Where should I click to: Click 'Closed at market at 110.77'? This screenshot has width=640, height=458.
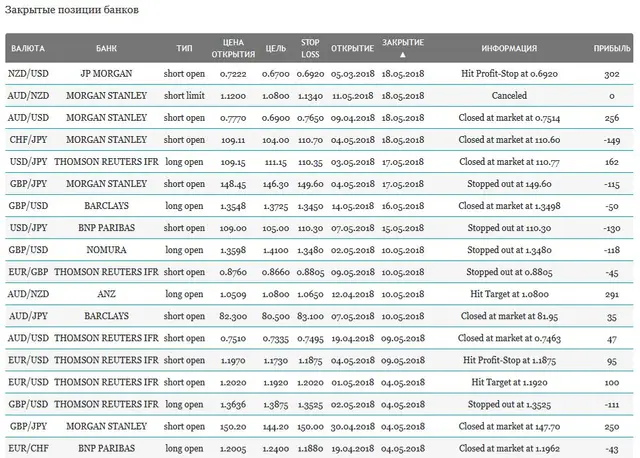point(509,162)
